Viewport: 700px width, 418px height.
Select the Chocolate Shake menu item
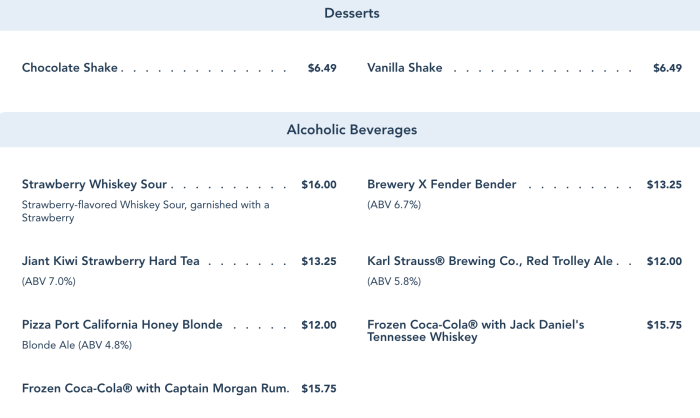click(70, 68)
